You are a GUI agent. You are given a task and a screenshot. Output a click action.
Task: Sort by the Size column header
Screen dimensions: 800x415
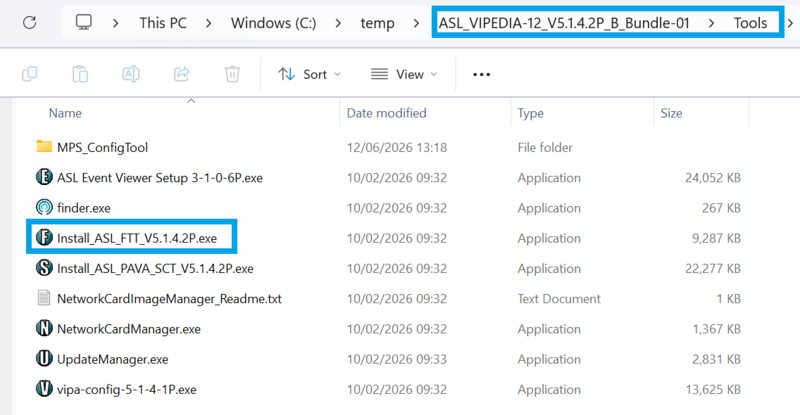point(671,113)
